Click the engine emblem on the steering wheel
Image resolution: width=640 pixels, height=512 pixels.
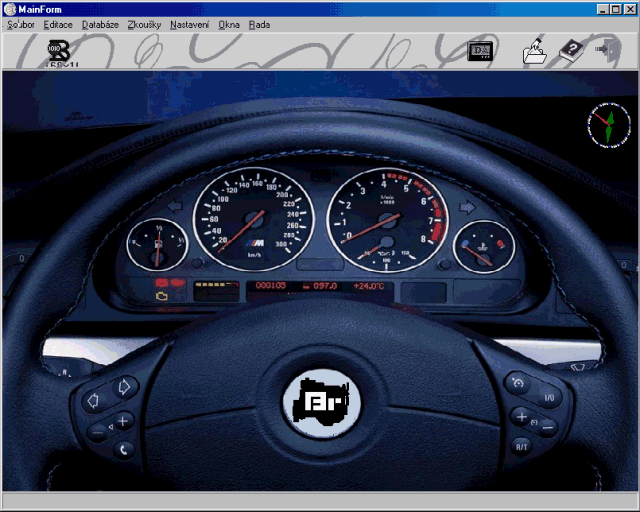(x=322, y=403)
